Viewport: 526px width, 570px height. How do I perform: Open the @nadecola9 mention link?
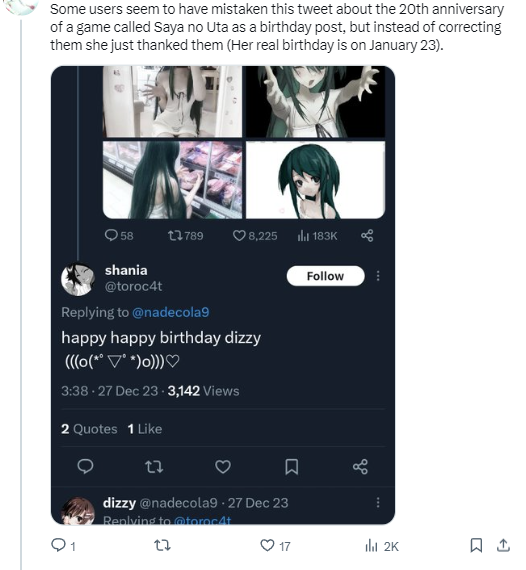[170, 312]
